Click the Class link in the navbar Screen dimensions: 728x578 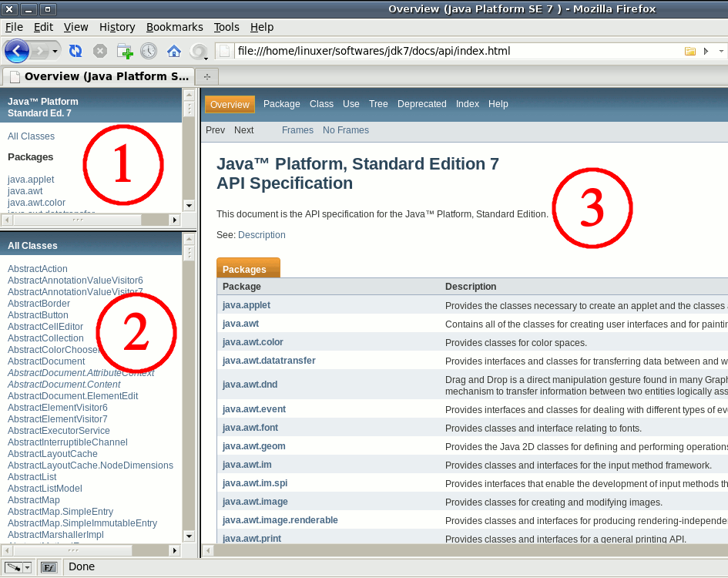[x=321, y=104]
